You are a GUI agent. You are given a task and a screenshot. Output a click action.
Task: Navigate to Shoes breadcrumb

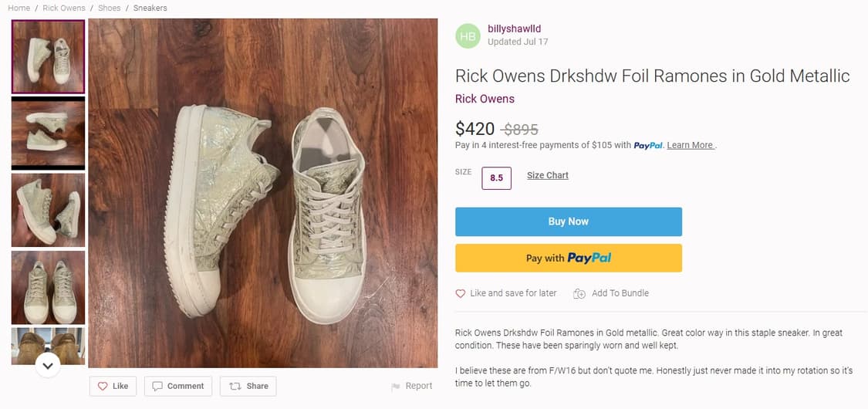click(x=109, y=8)
